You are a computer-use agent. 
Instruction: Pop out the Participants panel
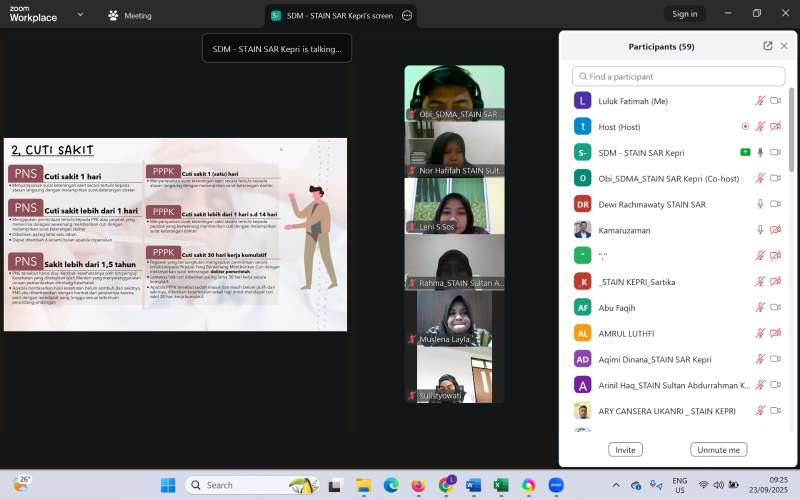tap(767, 46)
